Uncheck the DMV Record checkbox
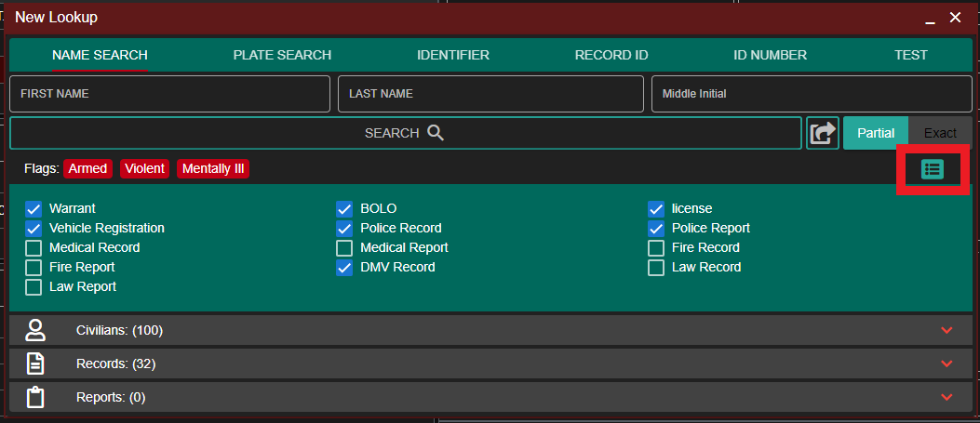980x423 pixels. tap(344, 268)
